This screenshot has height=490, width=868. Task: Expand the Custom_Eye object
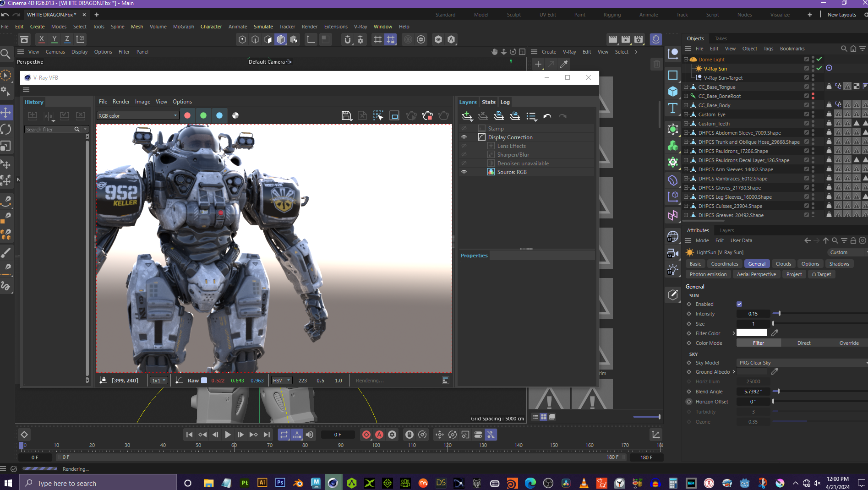(686, 114)
